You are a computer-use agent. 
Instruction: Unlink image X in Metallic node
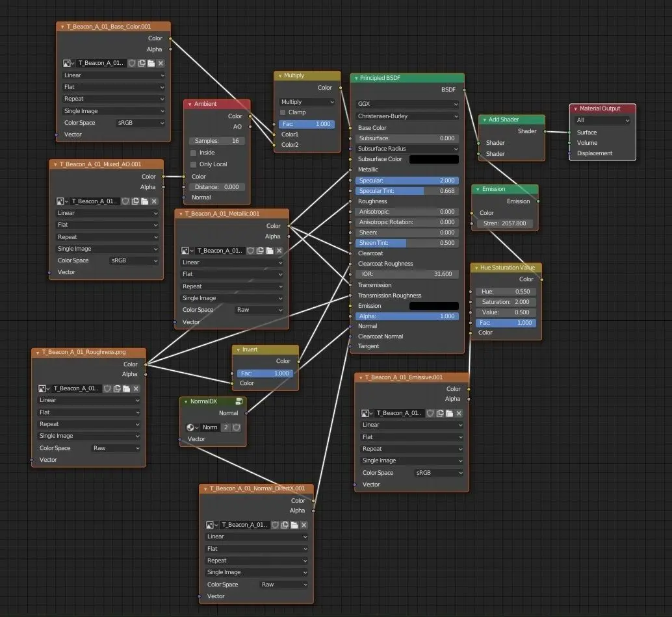(x=279, y=251)
